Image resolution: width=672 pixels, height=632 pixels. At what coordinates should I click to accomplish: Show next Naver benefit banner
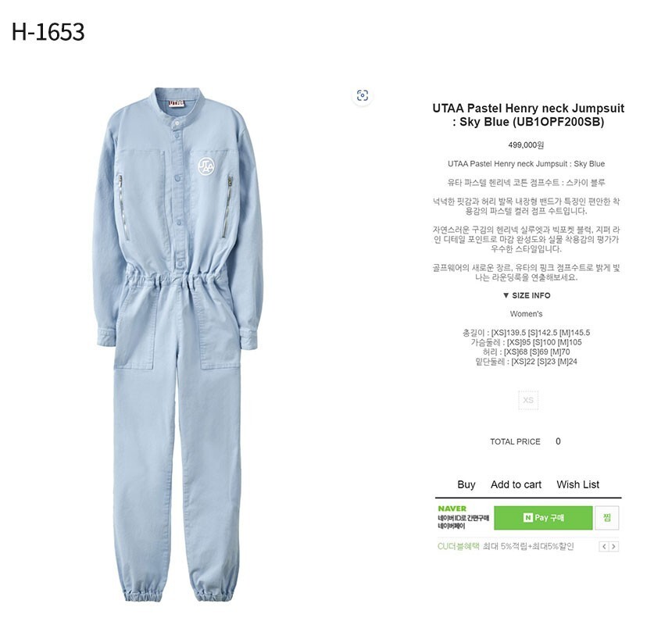tap(613, 546)
